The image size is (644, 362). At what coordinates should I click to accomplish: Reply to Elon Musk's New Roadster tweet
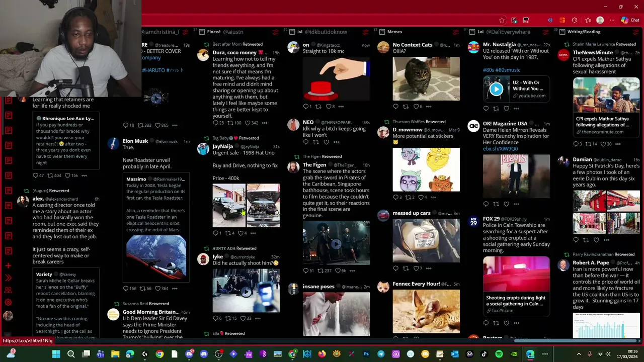pos(126,288)
